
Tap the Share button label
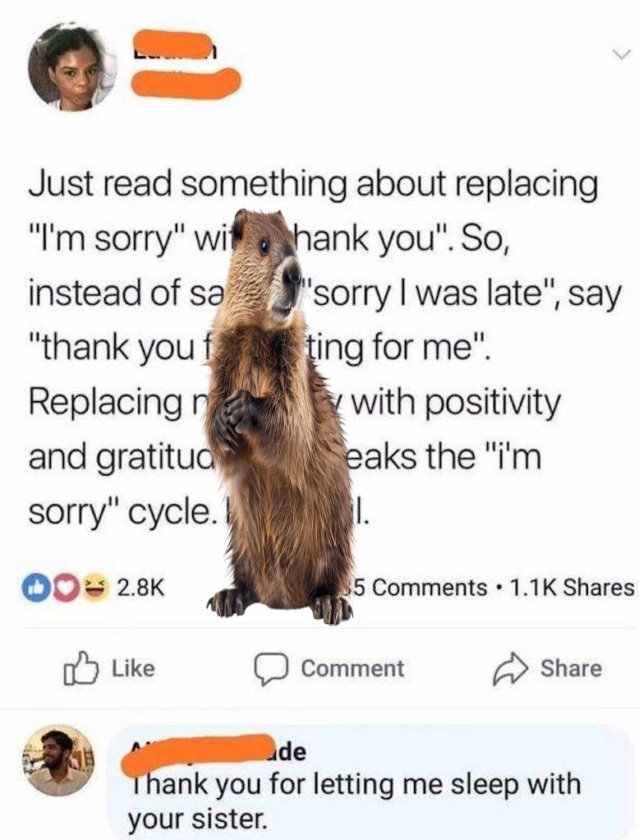click(x=571, y=668)
